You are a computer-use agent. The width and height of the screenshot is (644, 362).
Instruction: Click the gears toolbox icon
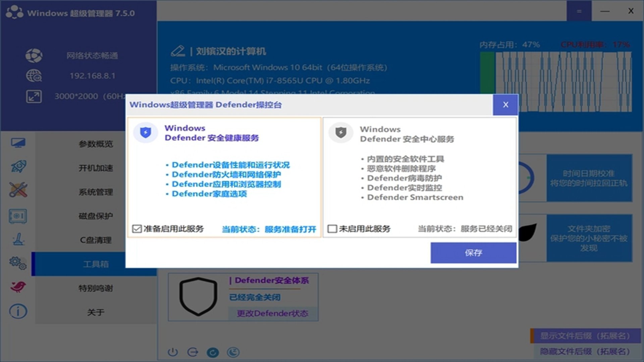pyautogui.click(x=18, y=263)
